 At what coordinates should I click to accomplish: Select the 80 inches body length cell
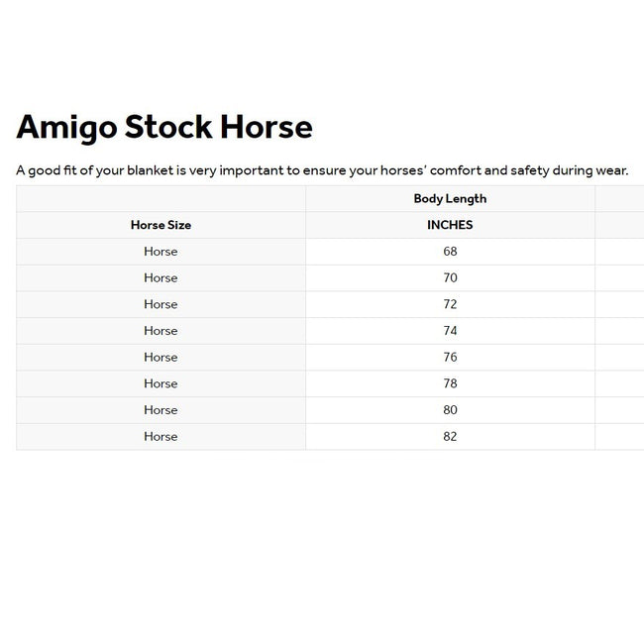coord(450,410)
